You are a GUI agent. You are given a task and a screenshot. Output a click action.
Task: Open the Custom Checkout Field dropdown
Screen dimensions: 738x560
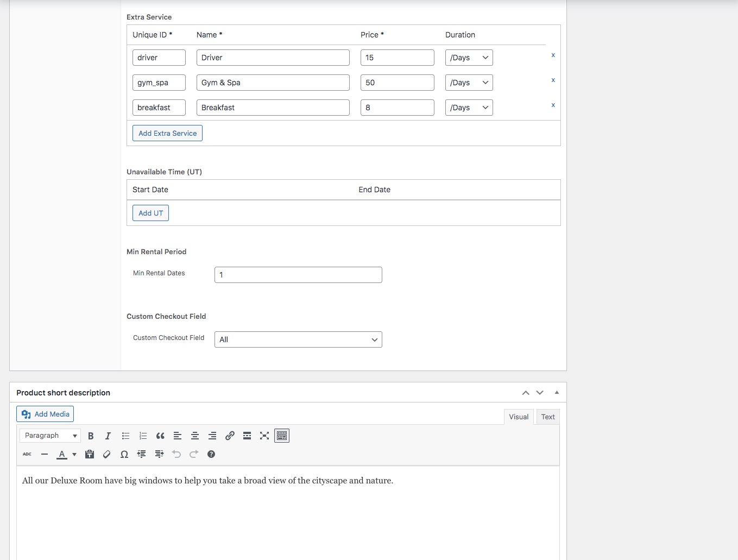(x=298, y=339)
